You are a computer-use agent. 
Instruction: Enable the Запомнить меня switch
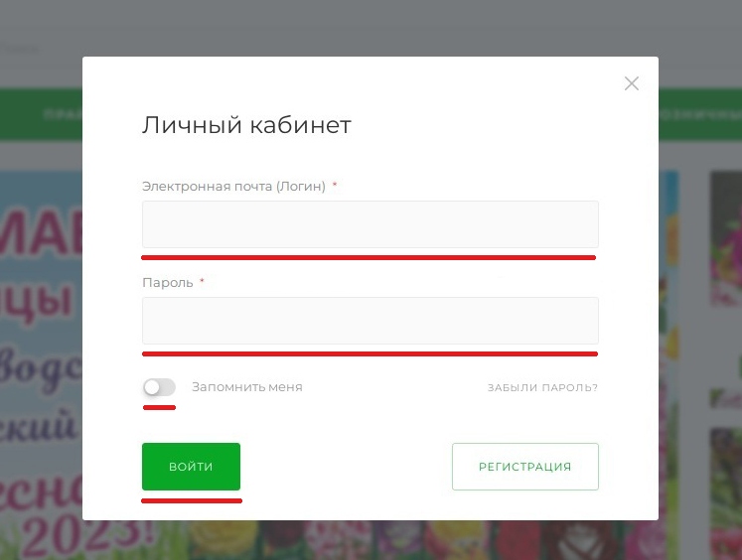(160, 387)
